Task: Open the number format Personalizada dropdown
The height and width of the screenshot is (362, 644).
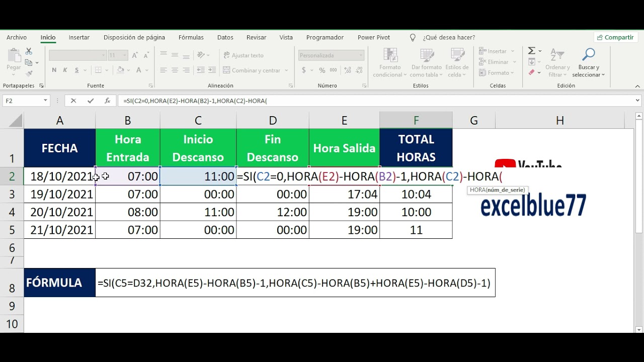Action: point(331,55)
